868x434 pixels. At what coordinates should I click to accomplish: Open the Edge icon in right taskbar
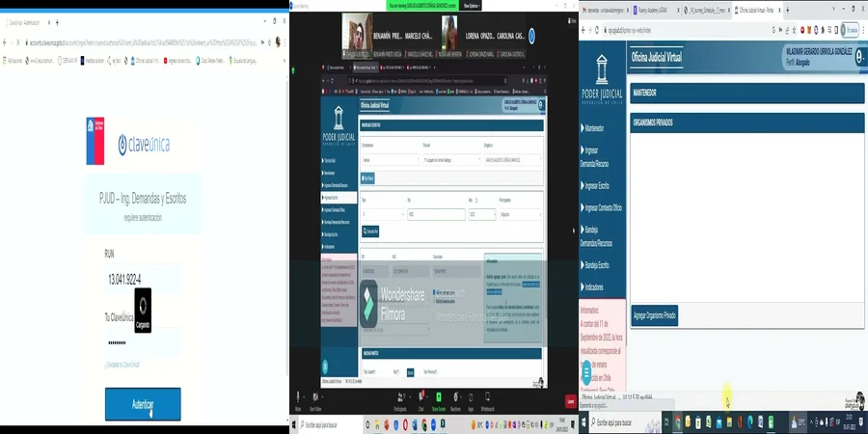click(x=750, y=423)
